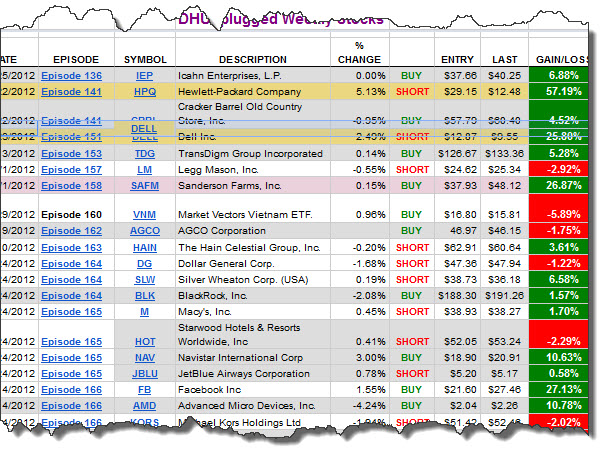605x461 pixels.
Task: Click the JBLU symbol link
Action: tap(145, 374)
